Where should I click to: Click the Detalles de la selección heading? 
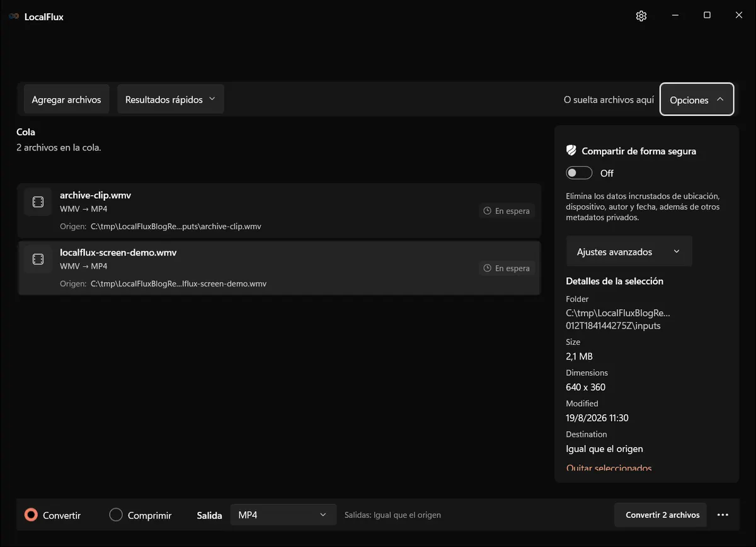click(x=614, y=281)
